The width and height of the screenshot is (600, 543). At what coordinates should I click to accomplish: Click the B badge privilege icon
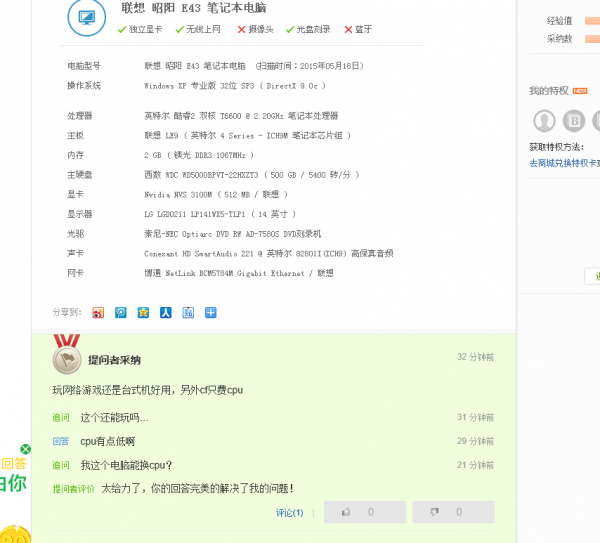coord(574,121)
